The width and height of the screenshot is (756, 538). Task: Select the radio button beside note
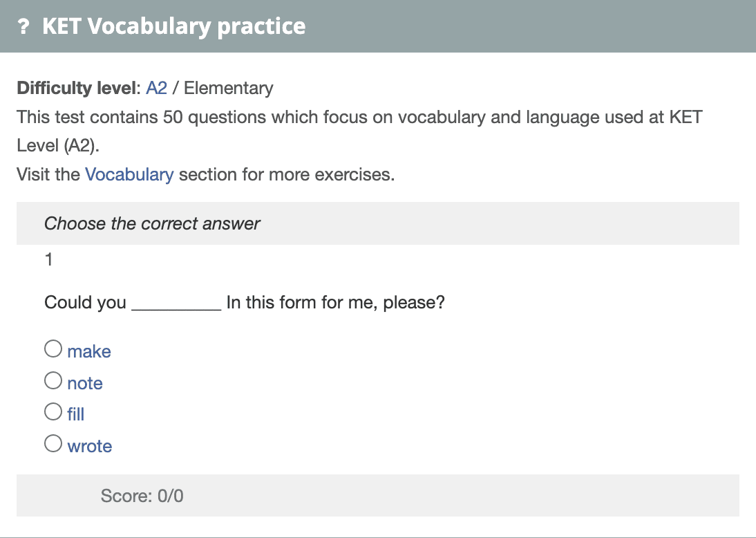point(53,380)
